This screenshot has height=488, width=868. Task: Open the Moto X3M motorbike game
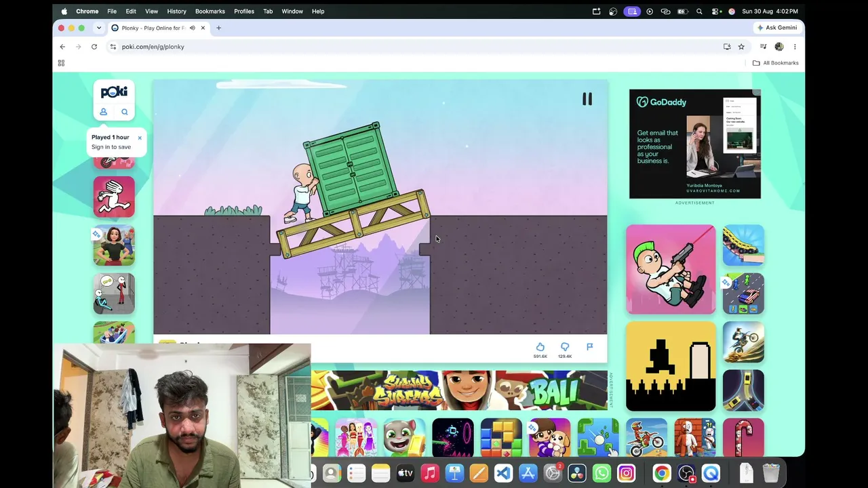647,438
